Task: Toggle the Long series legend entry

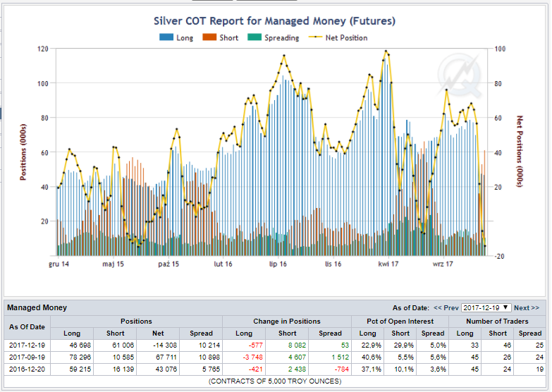Action: [x=176, y=37]
